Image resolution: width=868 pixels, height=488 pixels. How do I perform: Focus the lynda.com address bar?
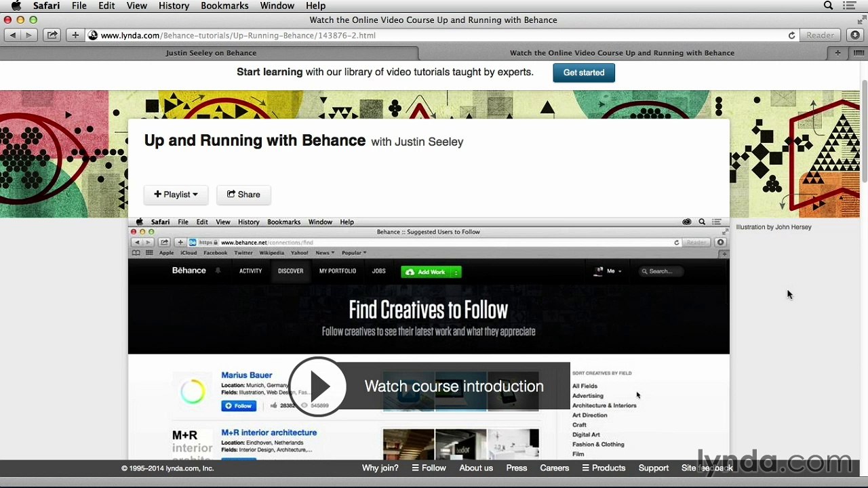(442, 35)
